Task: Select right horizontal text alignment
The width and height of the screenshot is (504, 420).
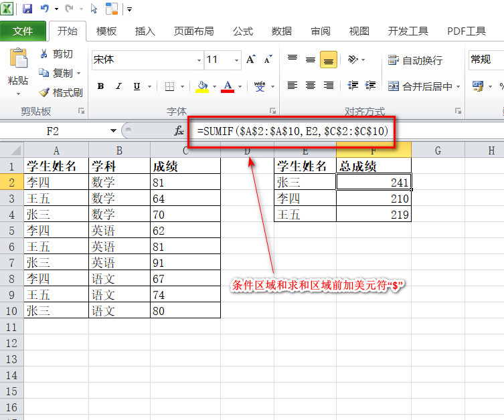Action: [x=329, y=86]
